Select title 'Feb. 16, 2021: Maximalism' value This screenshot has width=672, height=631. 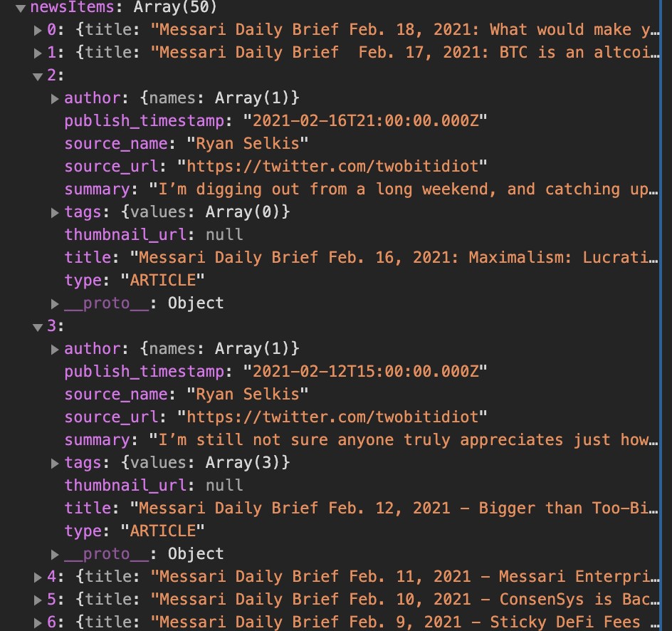pyautogui.click(x=394, y=258)
